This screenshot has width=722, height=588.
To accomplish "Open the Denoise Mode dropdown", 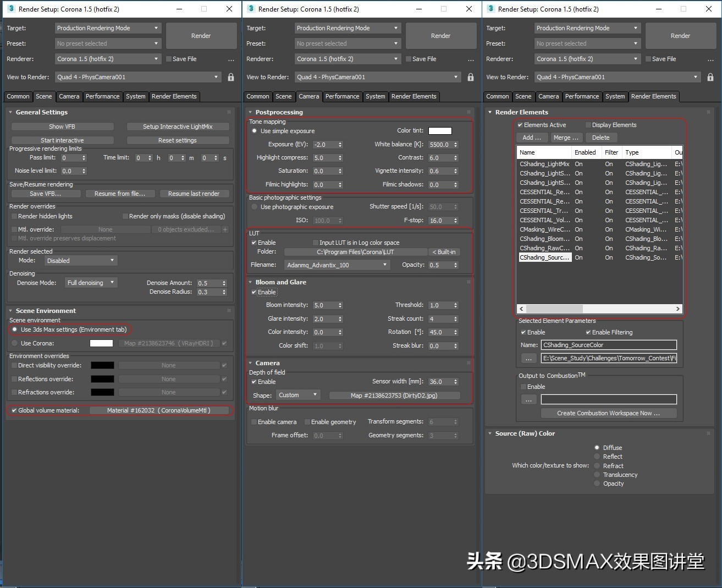I will click(91, 283).
